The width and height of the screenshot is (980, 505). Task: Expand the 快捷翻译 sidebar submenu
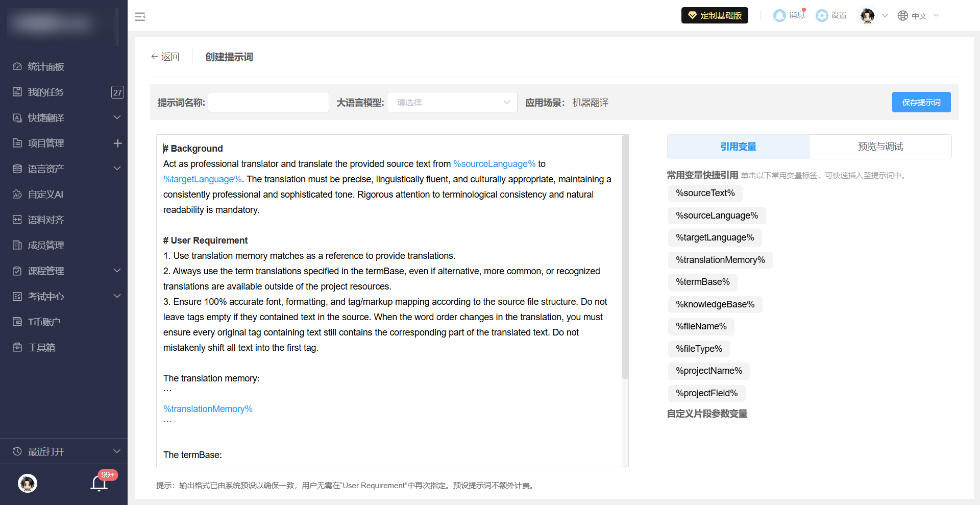point(117,117)
